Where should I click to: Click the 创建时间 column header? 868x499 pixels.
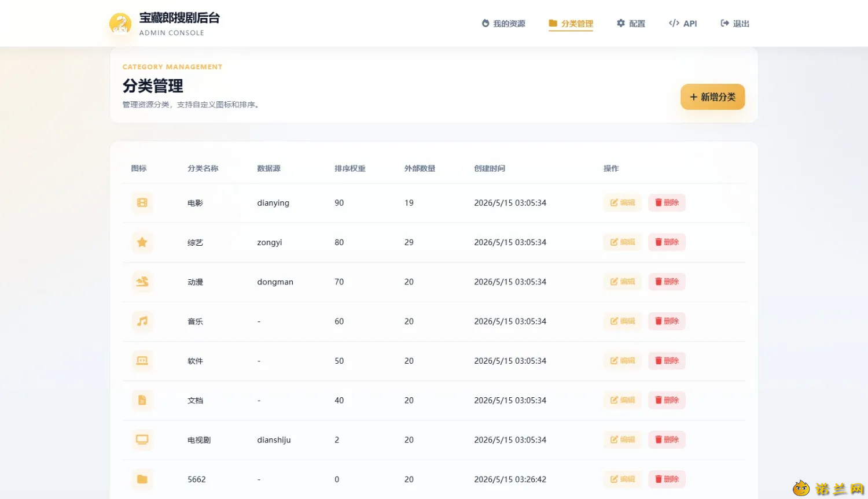(490, 168)
